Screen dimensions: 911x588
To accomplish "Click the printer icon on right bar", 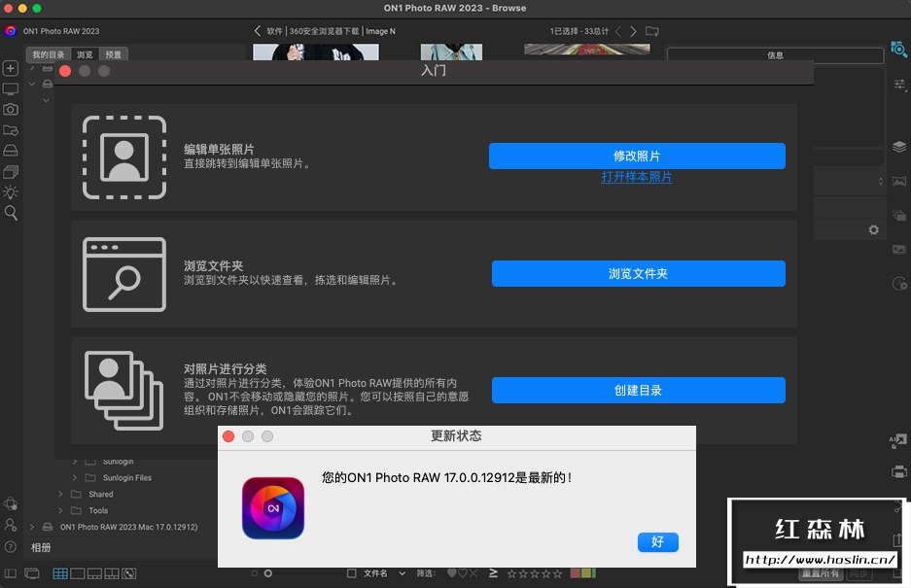I will pos(899,471).
